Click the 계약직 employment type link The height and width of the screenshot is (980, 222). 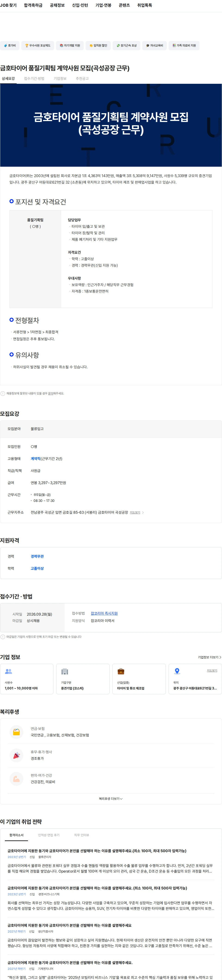pyautogui.click(x=35, y=458)
